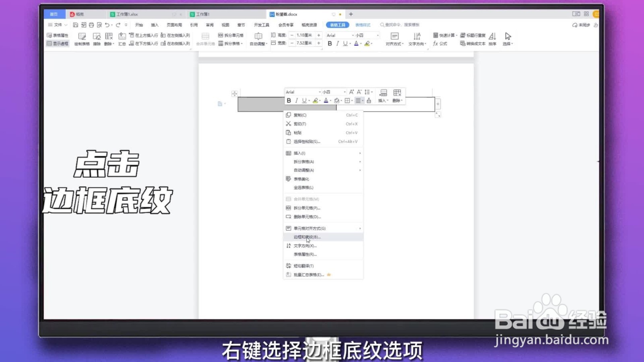Select the 擦除 eraser tool
The image size is (644, 362).
97,39
